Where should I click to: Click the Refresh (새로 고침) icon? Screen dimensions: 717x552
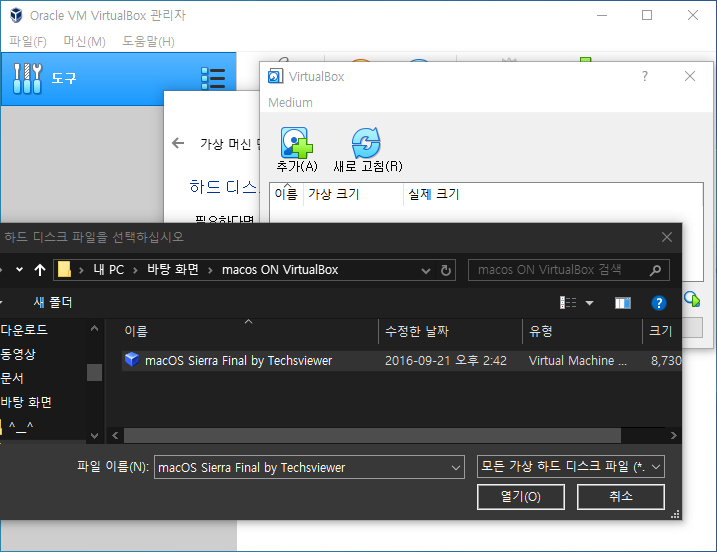(366, 142)
